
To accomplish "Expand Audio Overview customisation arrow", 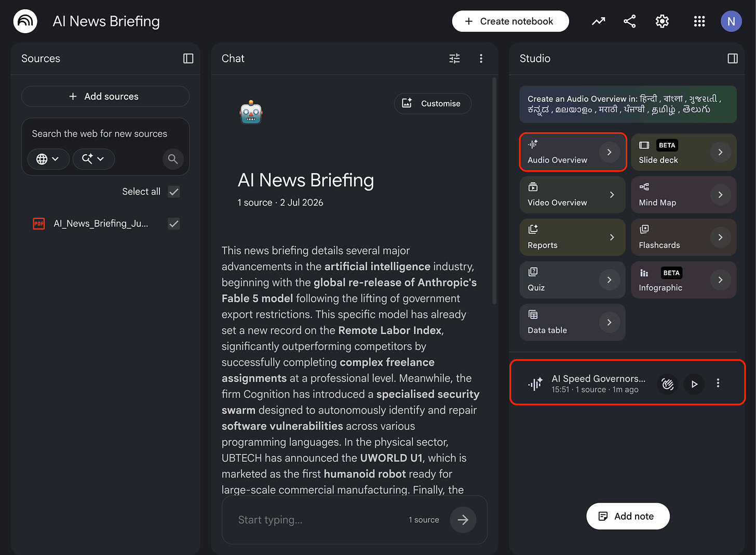I will pyautogui.click(x=610, y=152).
